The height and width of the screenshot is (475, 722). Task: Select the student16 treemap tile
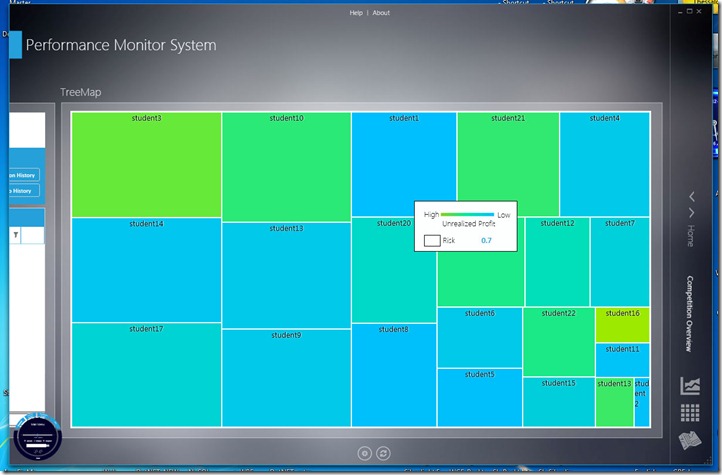pyautogui.click(x=623, y=325)
